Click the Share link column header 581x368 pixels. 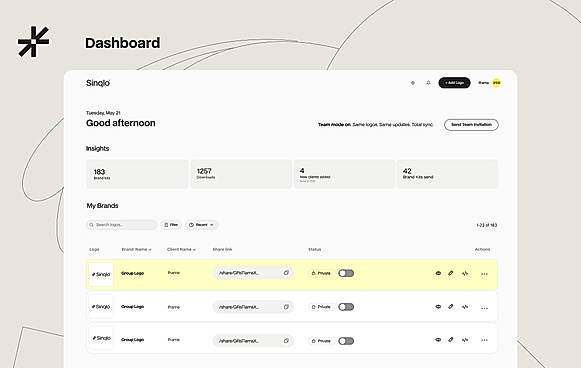click(222, 249)
